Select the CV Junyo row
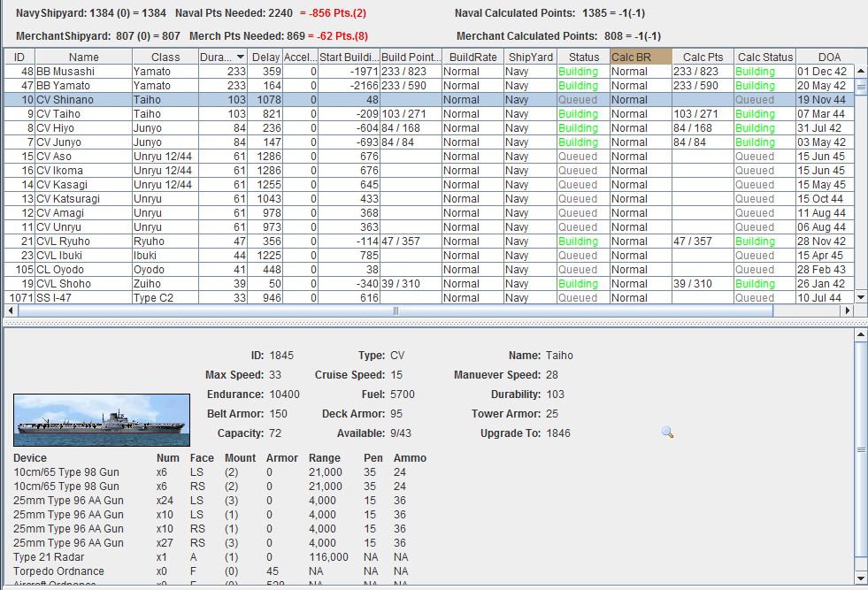The image size is (868, 590). [x=429, y=142]
